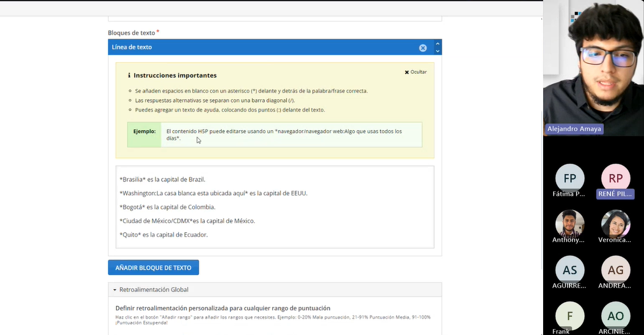This screenshot has width=644, height=335.
Task: Select the F avatar for Frank
Action: pyautogui.click(x=570, y=316)
